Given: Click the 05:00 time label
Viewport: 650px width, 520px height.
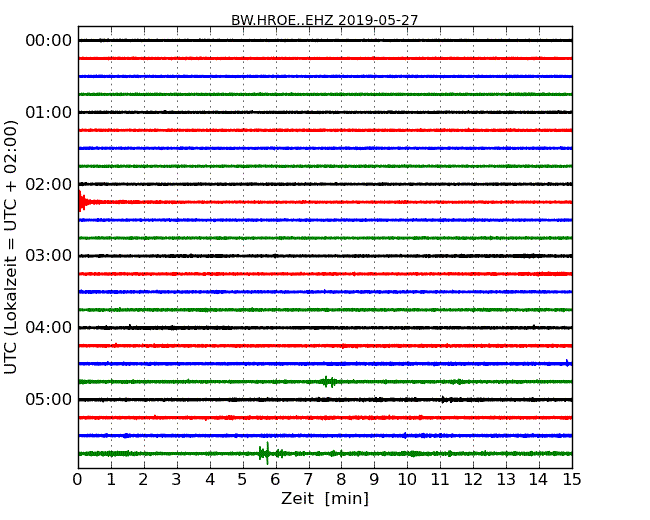Looking at the screenshot, I should pos(49,399).
